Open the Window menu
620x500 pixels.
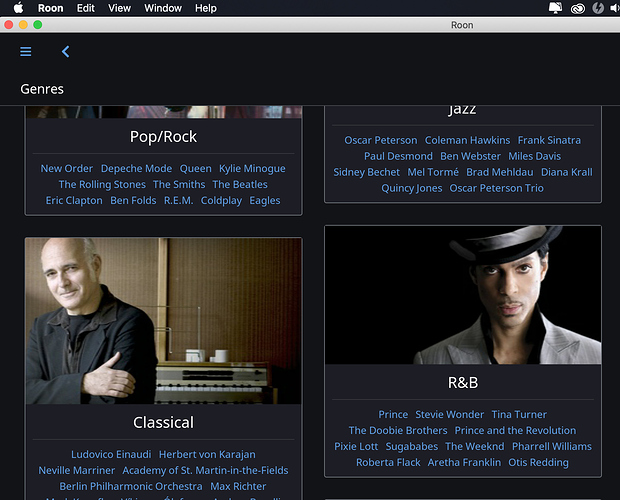tap(163, 8)
